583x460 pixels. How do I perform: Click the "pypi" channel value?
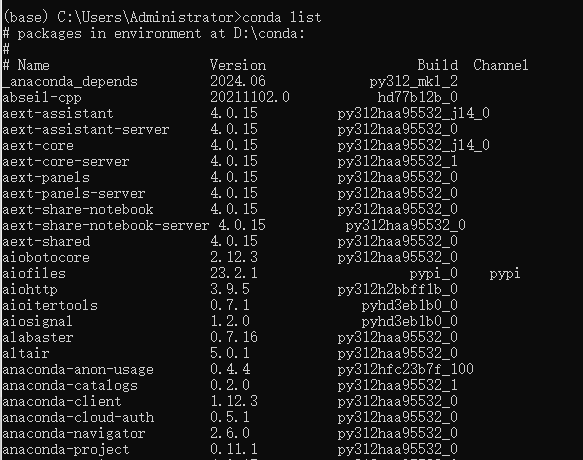tap(505, 274)
